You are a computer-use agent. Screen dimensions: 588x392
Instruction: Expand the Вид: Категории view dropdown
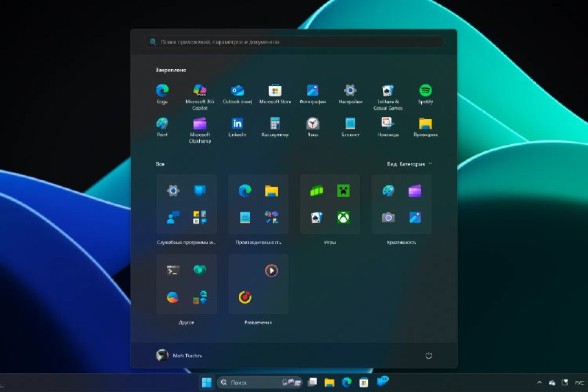(x=409, y=164)
